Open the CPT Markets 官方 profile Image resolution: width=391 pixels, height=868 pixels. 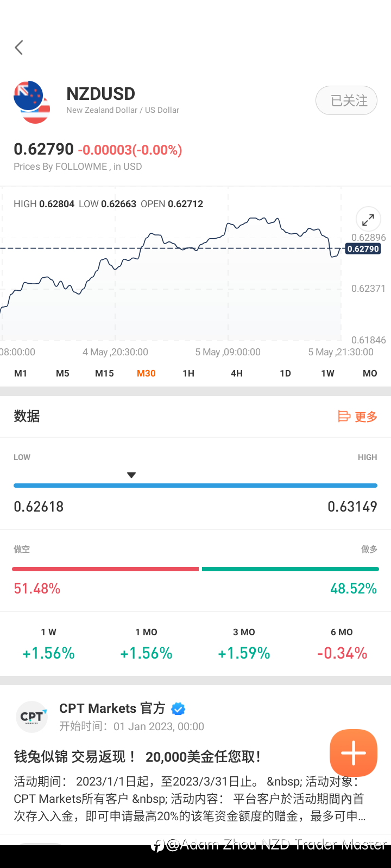[x=112, y=709]
